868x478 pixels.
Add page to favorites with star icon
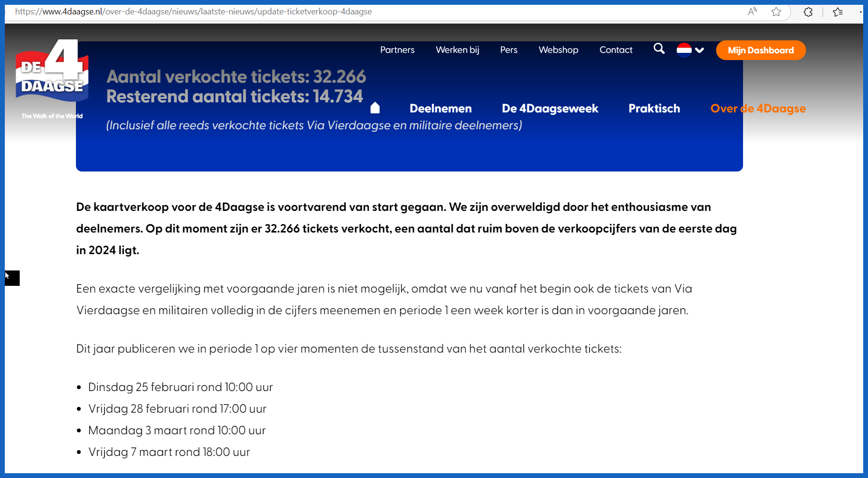(x=776, y=12)
